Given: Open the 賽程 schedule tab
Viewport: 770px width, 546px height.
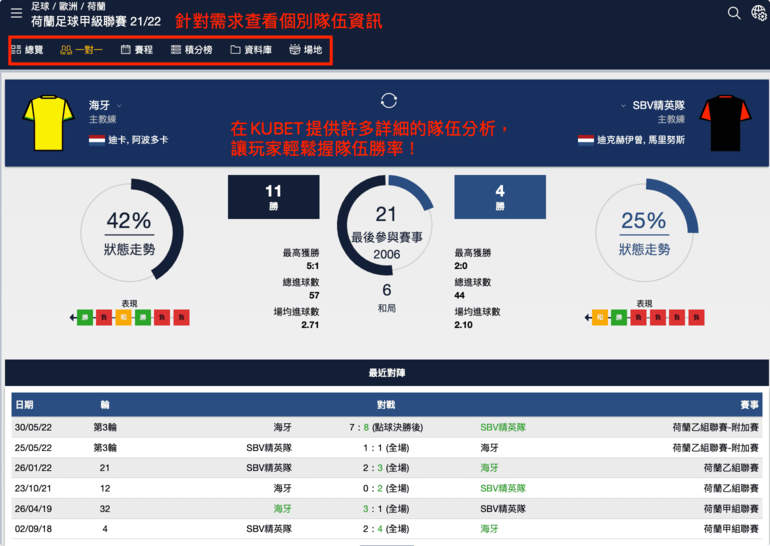Looking at the screenshot, I should [x=137, y=49].
